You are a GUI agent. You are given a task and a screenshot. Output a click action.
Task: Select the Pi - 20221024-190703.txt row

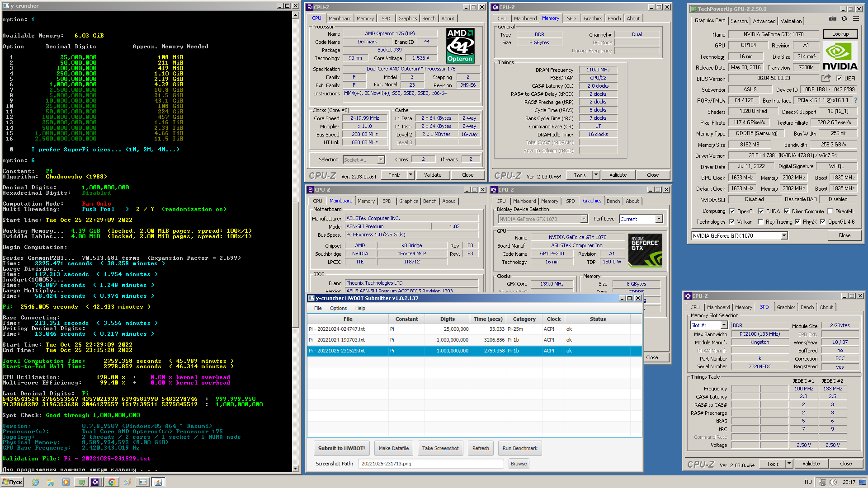(474, 340)
